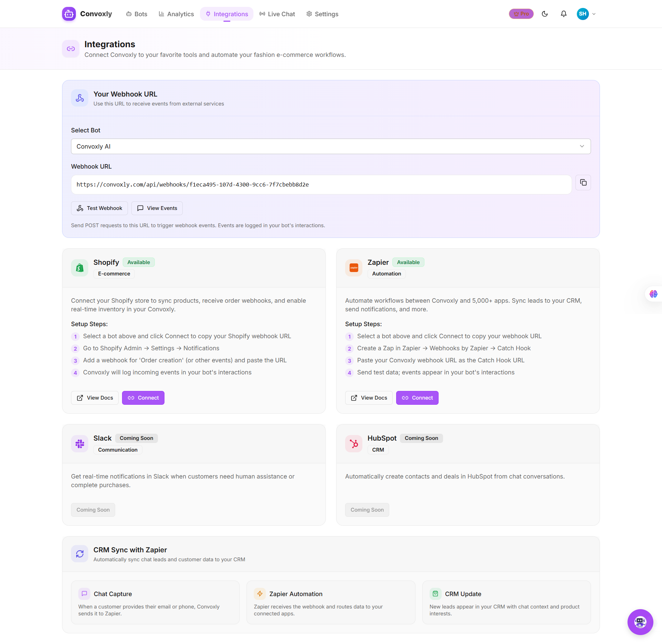The image size is (662, 644).
Task: Click the copy webhook URL icon
Action: tap(583, 183)
